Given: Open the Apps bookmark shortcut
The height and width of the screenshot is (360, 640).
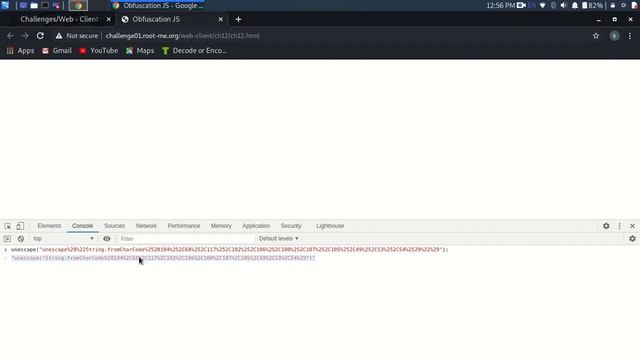Looking at the screenshot, I should click(x=20, y=51).
